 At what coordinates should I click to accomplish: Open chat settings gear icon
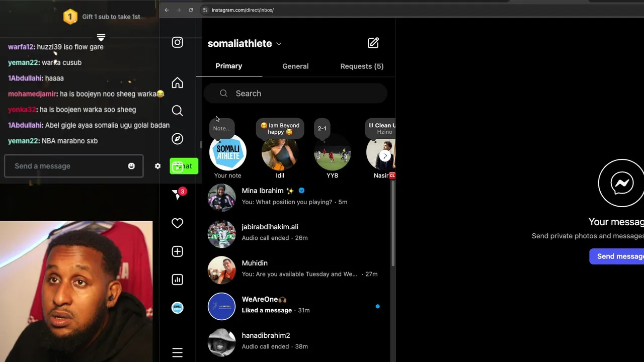coord(157,166)
